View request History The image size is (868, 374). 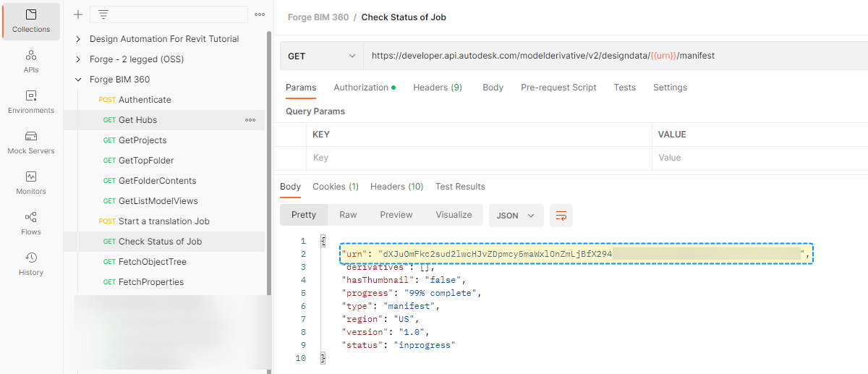click(x=31, y=264)
